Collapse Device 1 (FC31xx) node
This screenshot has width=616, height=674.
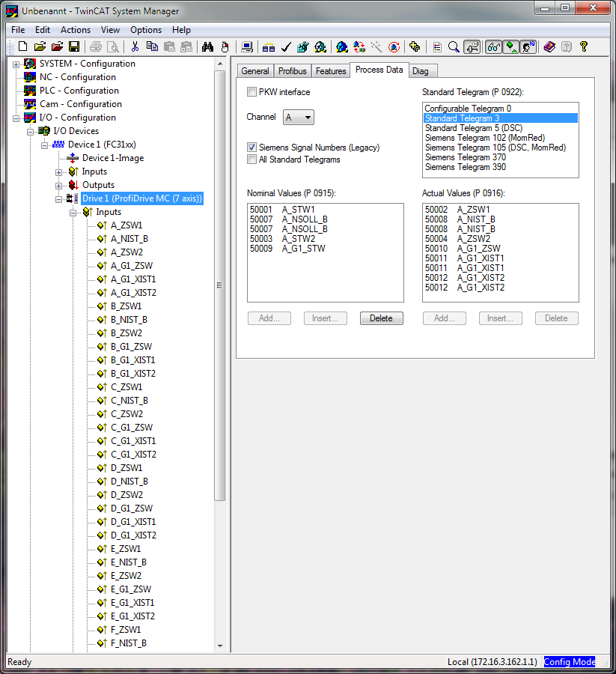coord(44,145)
